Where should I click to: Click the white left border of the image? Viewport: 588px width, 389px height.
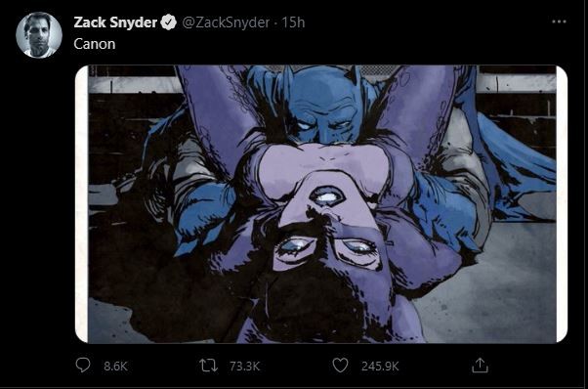81,204
